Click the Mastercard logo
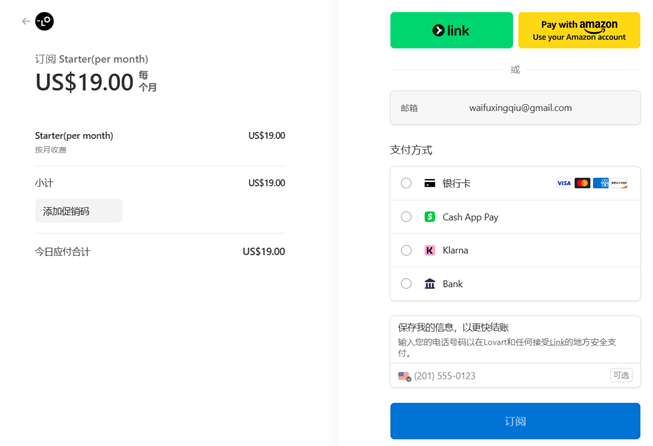This screenshot has width=653, height=446. click(x=582, y=183)
